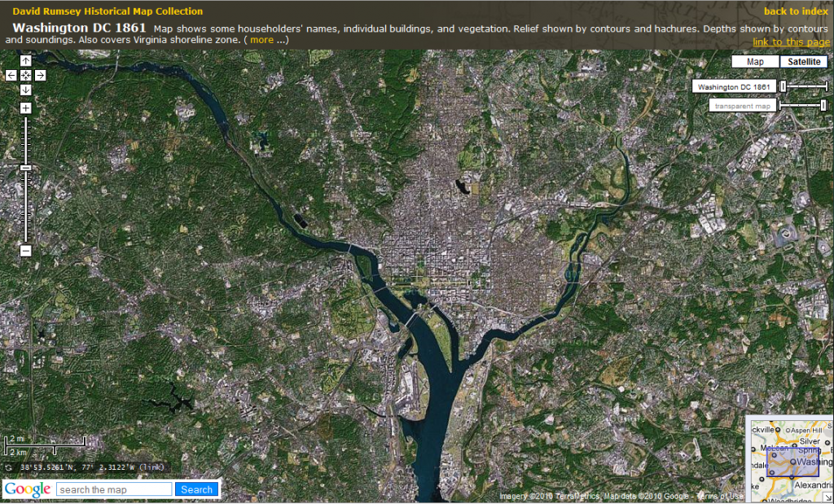Expand the description with the 'more' link
Image resolution: width=834 pixels, height=504 pixels.
pos(261,40)
